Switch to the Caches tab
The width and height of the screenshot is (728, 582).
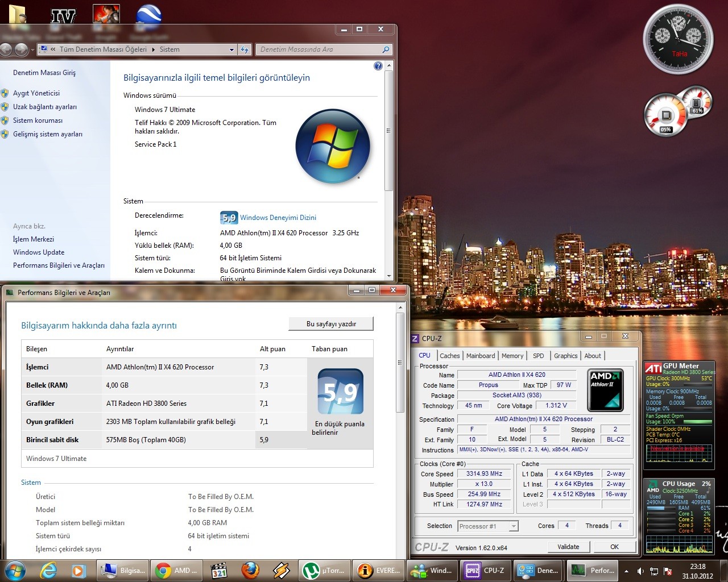click(450, 356)
